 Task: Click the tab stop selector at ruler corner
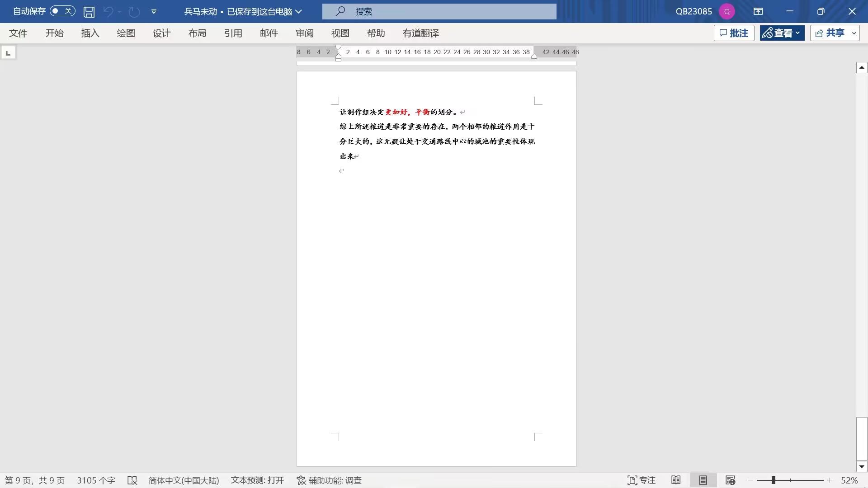tap(8, 53)
